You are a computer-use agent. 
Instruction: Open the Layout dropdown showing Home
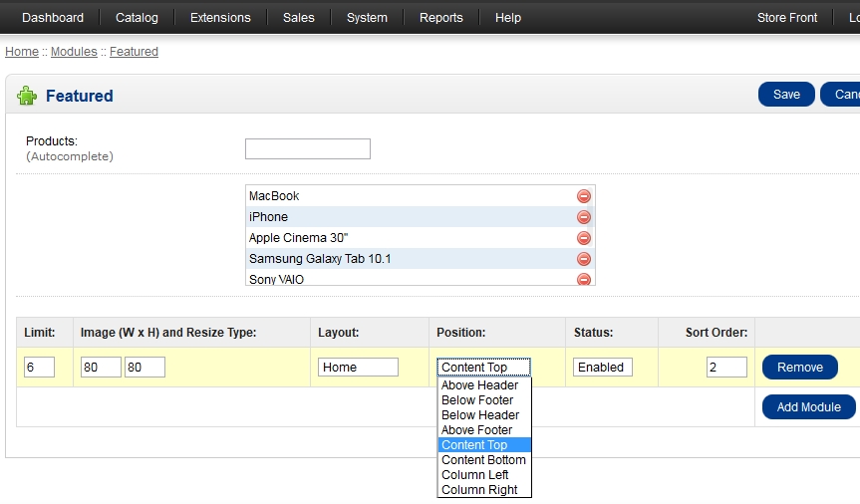pyautogui.click(x=358, y=368)
